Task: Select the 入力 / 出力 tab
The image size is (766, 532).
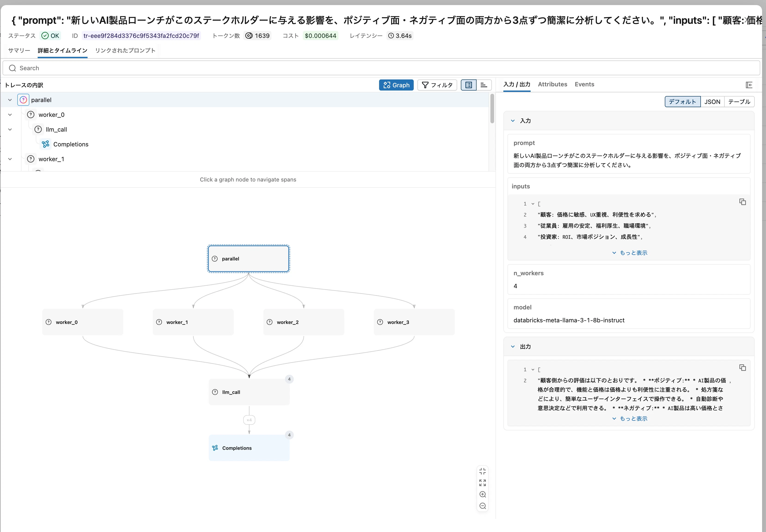Action: pos(517,84)
